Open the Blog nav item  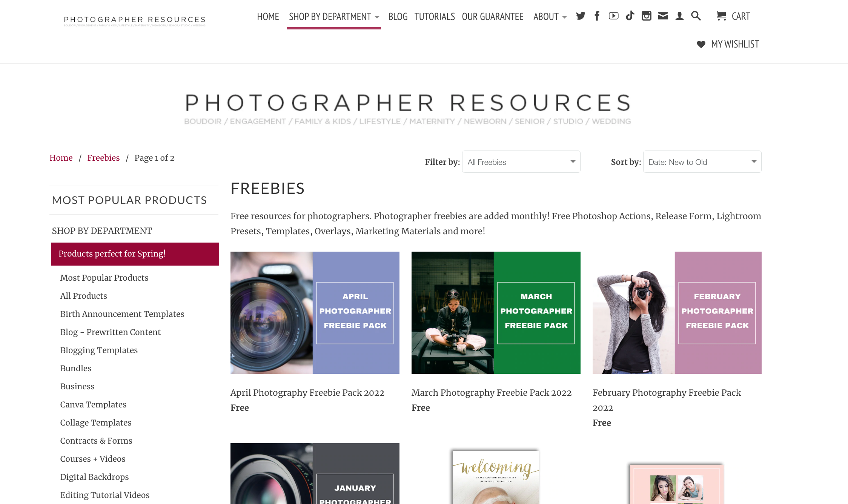(398, 17)
